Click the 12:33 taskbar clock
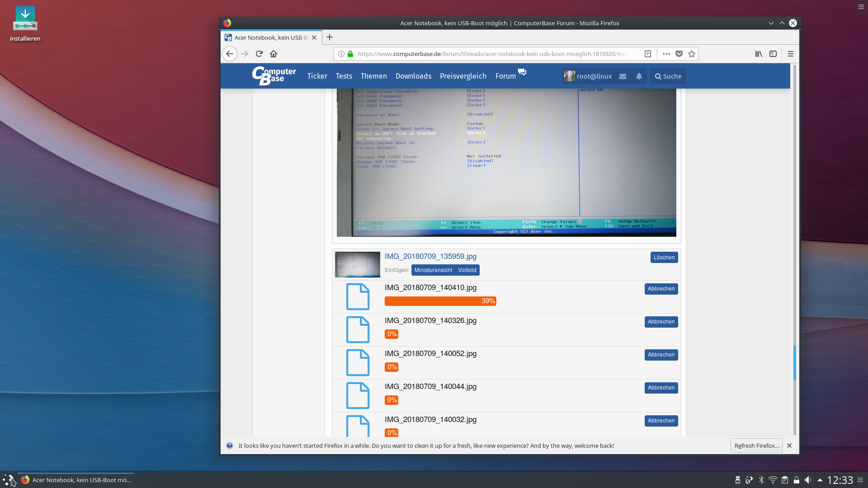868x488 pixels. [x=840, y=480]
